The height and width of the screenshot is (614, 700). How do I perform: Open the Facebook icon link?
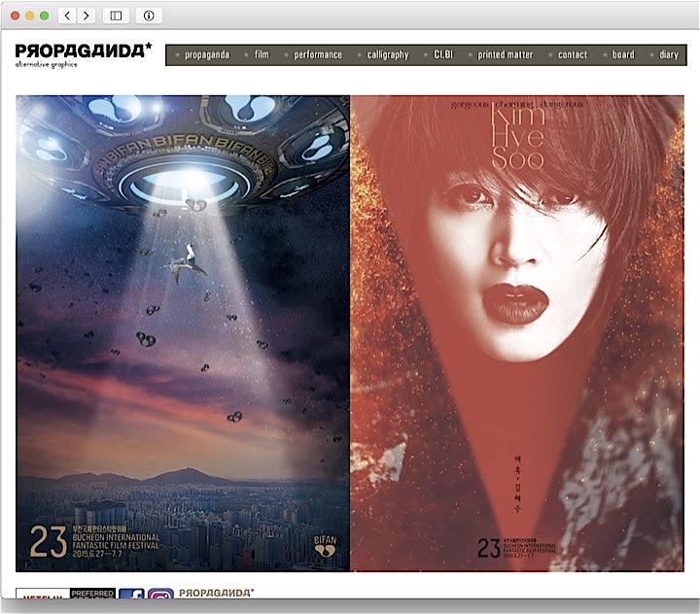[131, 594]
